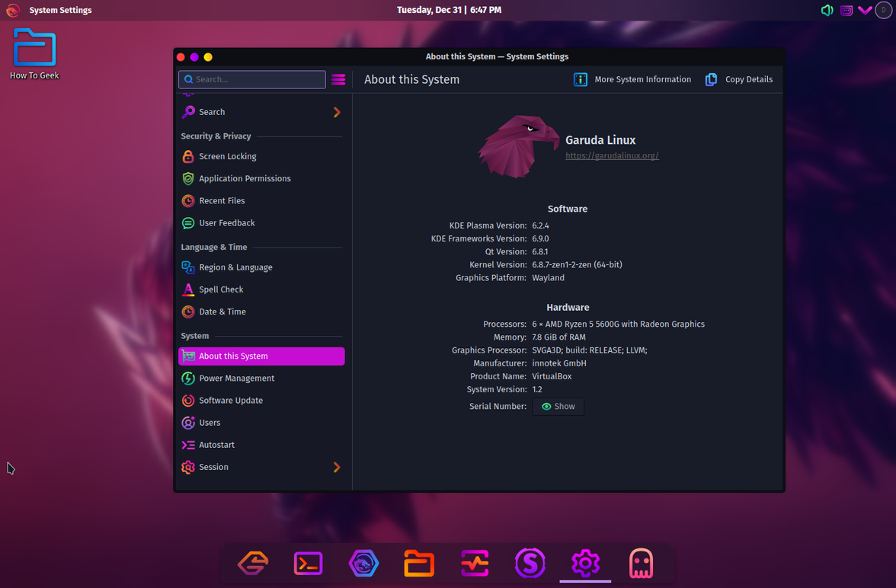896x588 pixels.
Task: Select User Feedback label in sidebar
Action: pyautogui.click(x=227, y=223)
